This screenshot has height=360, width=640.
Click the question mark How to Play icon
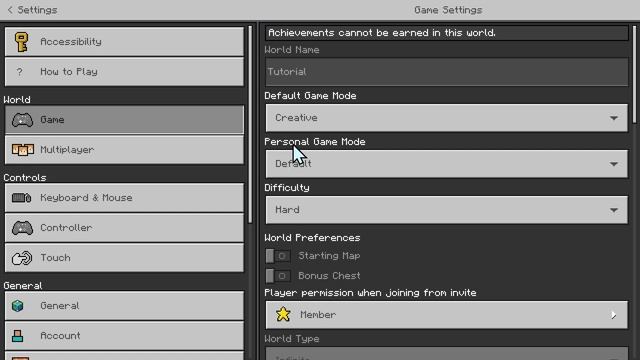coord(19,72)
